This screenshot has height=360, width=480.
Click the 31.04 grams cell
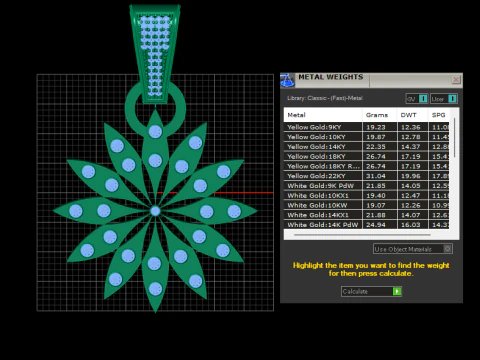380,176
